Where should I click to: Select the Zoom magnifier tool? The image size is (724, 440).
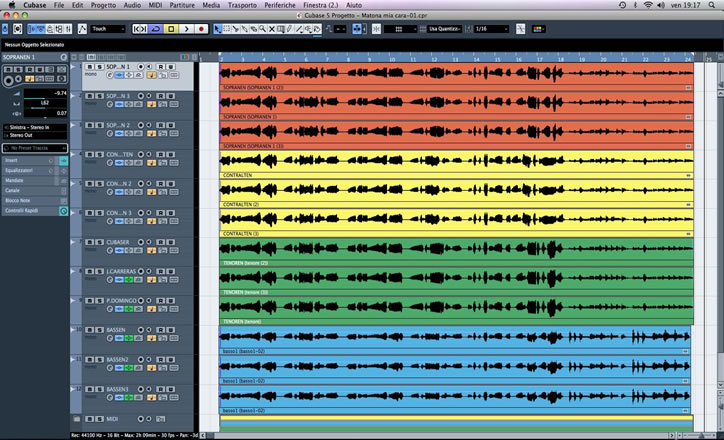click(262, 29)
